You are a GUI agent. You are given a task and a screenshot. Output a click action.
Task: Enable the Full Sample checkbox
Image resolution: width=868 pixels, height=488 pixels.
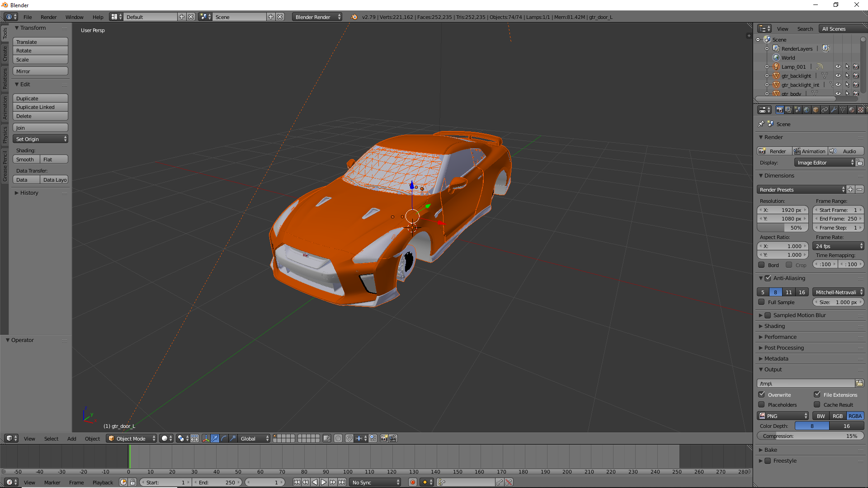pyautogui.click(x=762, y=302)
